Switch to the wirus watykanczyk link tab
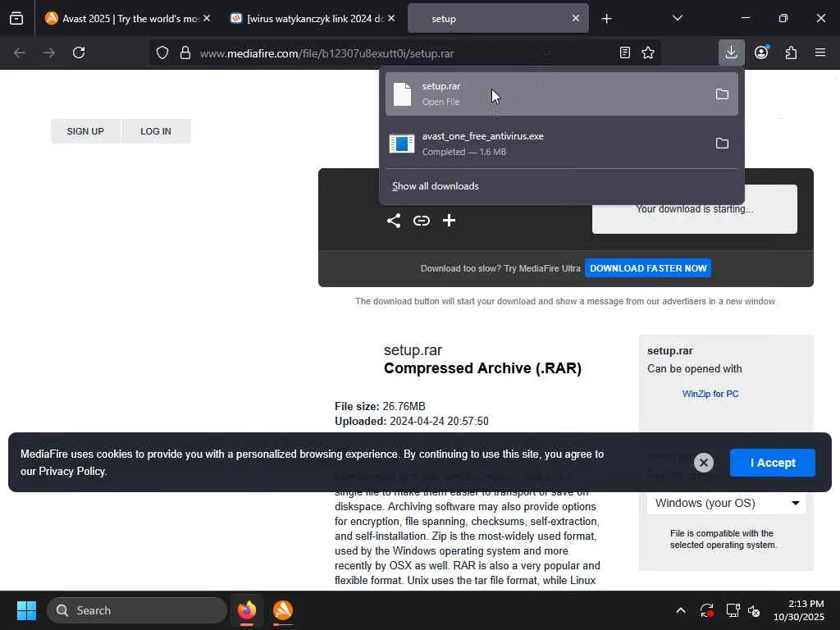Image resolution: width=840 pixels, height=630 pixels. coord(313,18)
